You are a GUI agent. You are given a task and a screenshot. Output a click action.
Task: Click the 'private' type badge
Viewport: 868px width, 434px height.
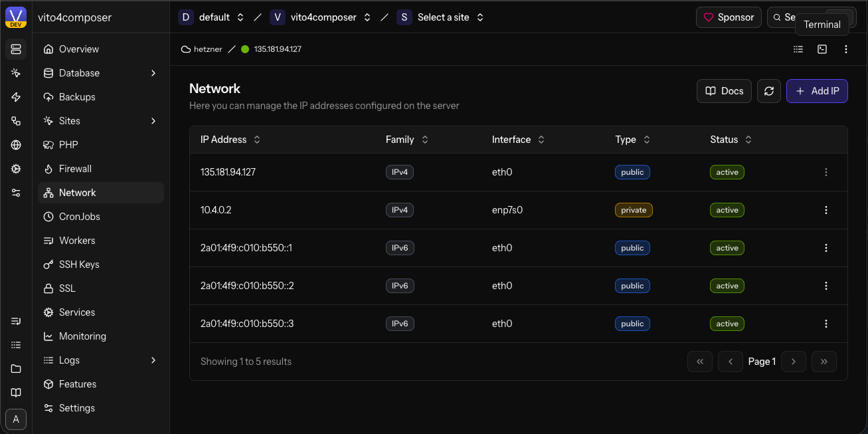[634, 210]
